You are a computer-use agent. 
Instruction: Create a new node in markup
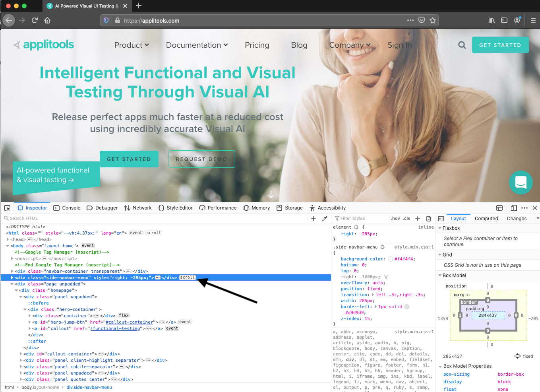(314, 219)
